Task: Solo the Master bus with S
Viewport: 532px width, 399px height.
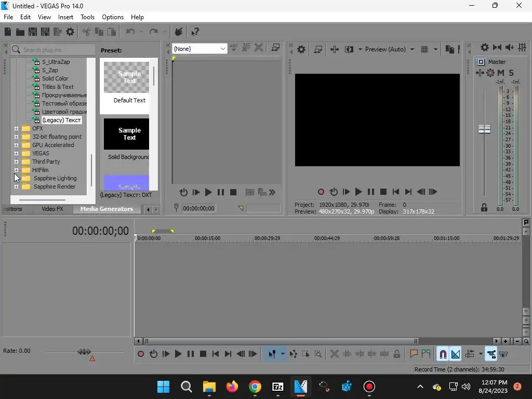Action: [x=511, y=73]
